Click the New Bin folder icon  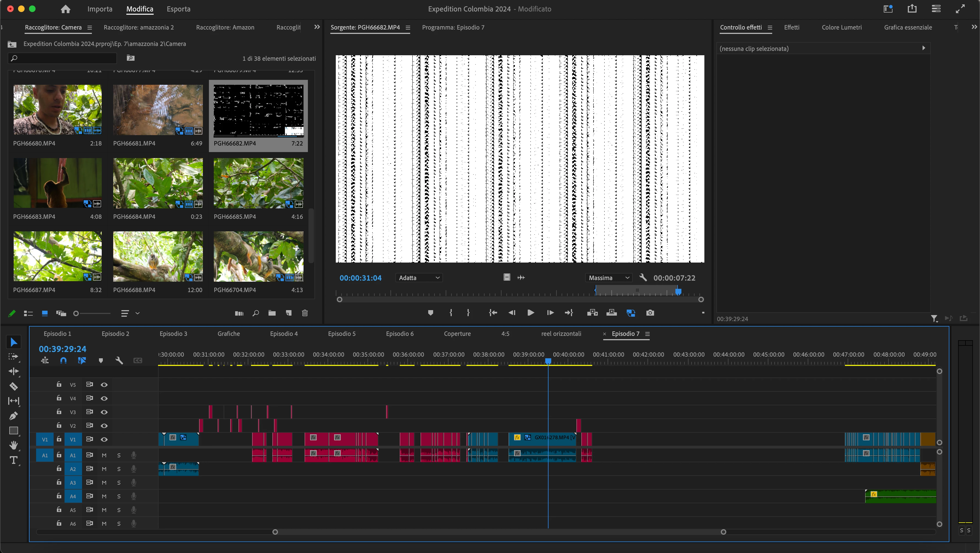coord(272,313)
